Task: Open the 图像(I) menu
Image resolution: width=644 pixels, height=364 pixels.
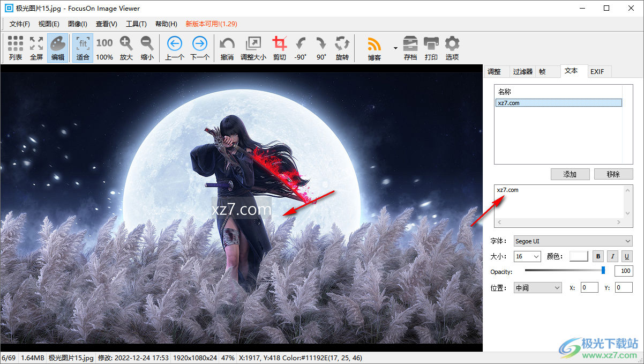Action: [x=78, y=24]
